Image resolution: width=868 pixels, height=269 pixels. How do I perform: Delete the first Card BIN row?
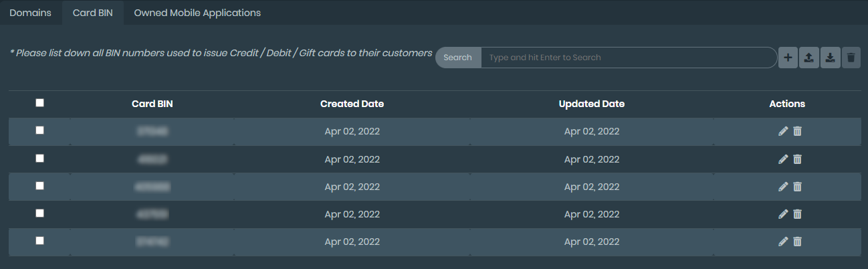tap(797, 131)
